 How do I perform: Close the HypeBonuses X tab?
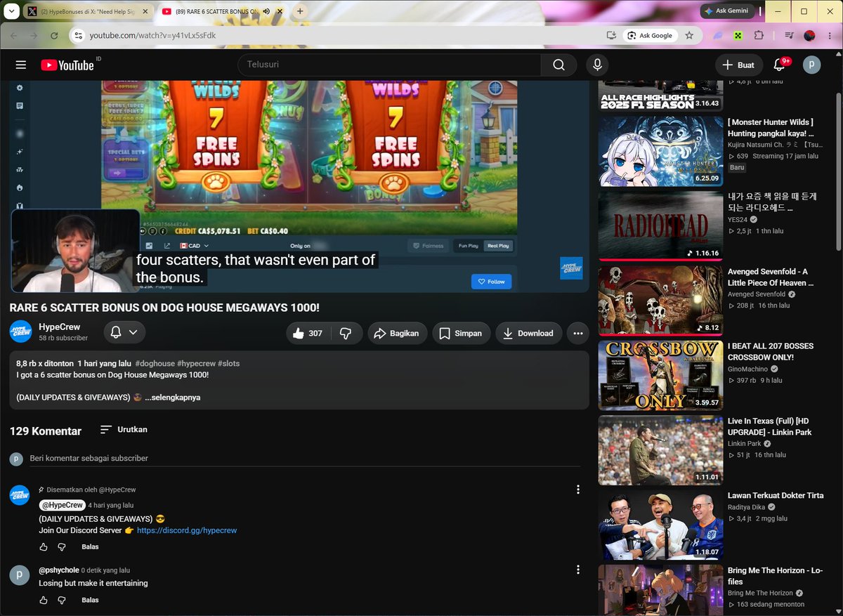click(x=145, y=12)
